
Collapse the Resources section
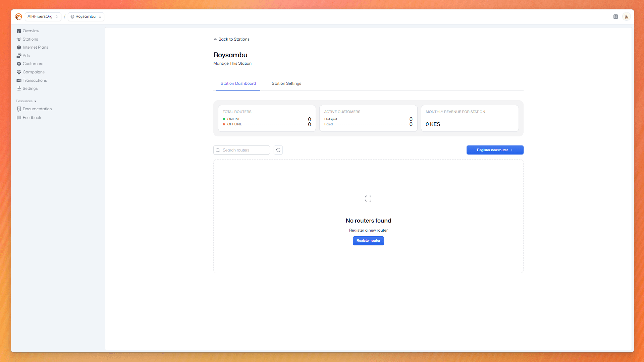pos(26,101)
